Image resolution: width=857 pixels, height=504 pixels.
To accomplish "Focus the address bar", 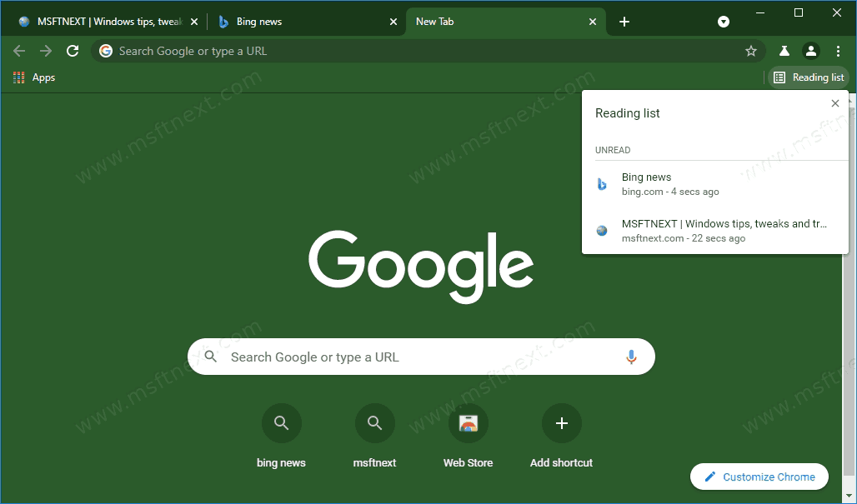I will point(428,51).
